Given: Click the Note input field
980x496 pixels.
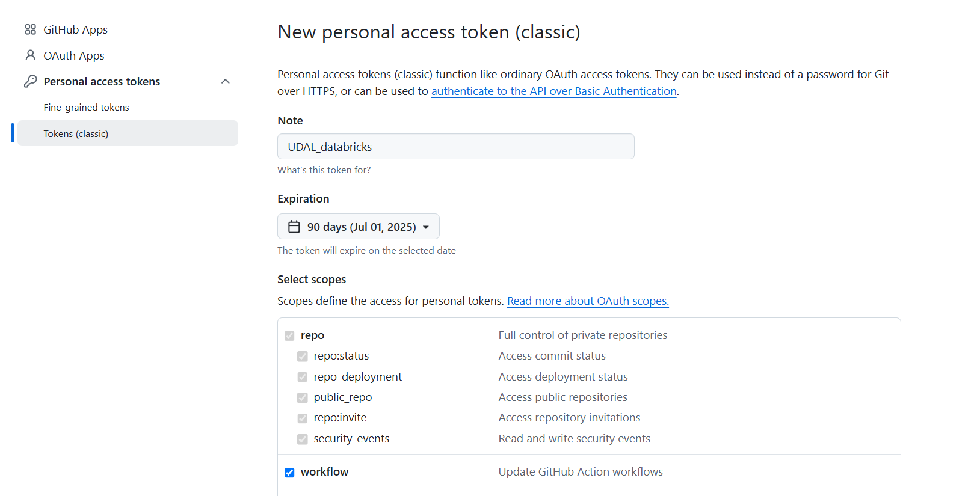Looking at the screenshot, I should [456, 147].
